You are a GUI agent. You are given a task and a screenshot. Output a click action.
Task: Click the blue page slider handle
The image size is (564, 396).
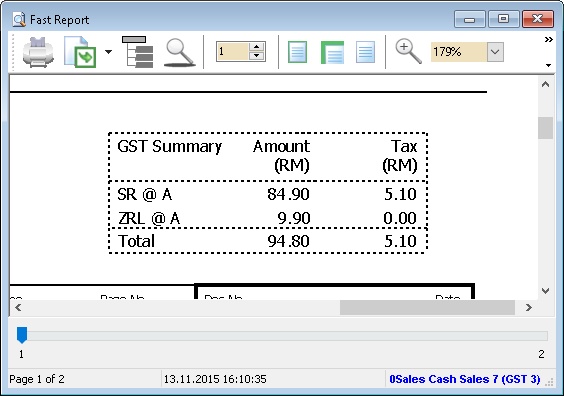point(22,335)
